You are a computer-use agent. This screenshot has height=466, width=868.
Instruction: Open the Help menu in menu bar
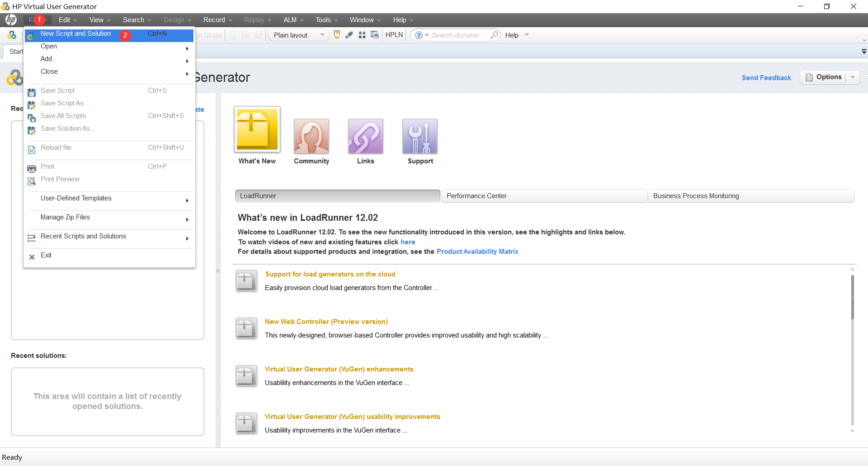point(403,20)
